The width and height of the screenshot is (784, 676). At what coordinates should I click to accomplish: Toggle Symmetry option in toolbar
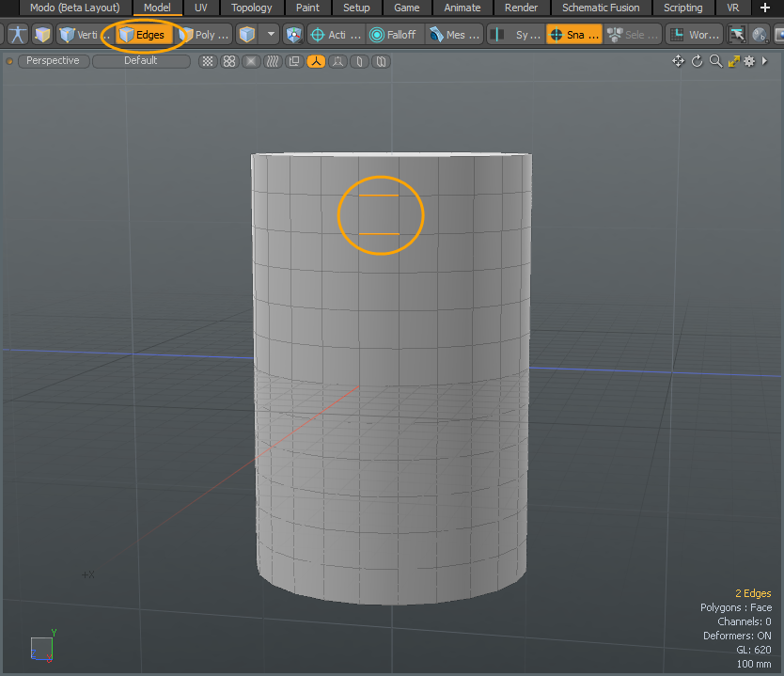point(515,35)
